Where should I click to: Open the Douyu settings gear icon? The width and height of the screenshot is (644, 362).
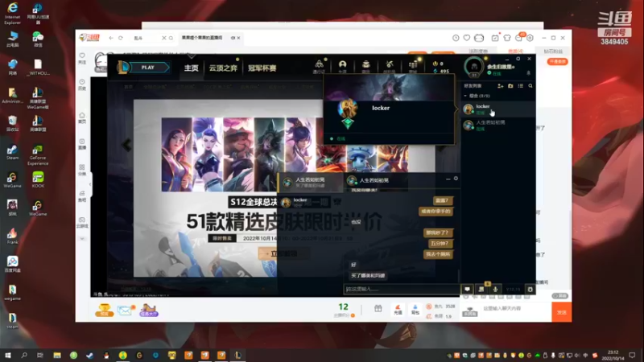click(530, 38)
